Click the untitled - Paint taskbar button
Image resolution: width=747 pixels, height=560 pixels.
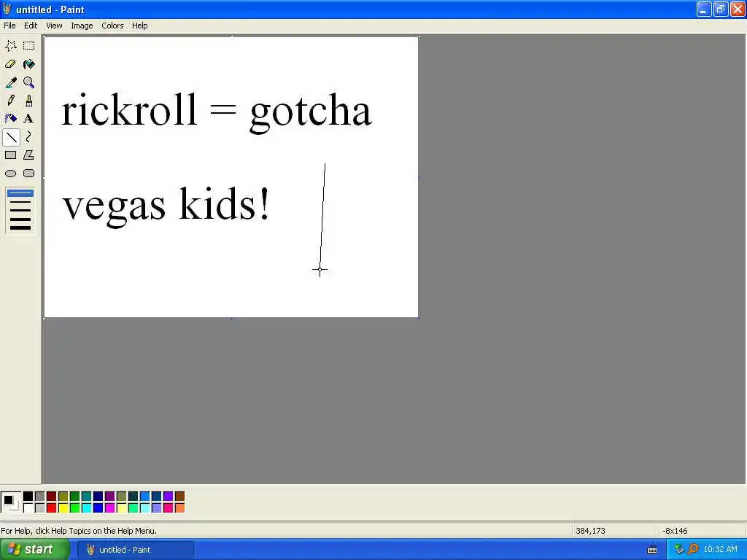[x=136, y=550]
